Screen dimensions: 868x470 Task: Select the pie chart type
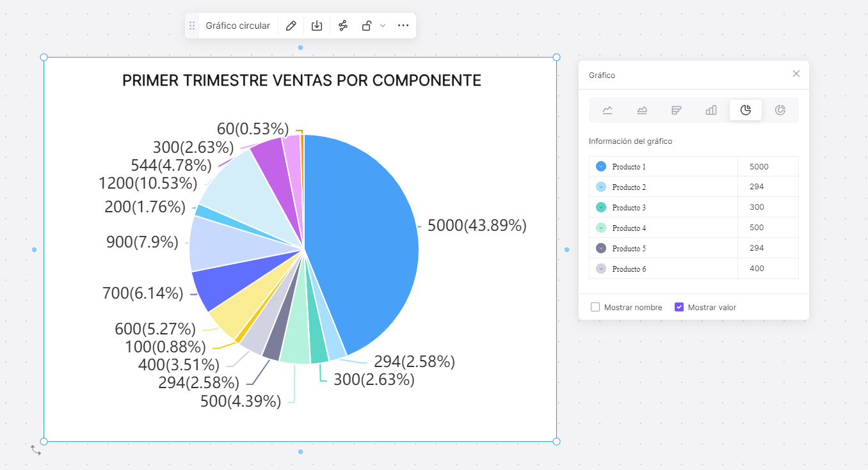pos(746,110)
